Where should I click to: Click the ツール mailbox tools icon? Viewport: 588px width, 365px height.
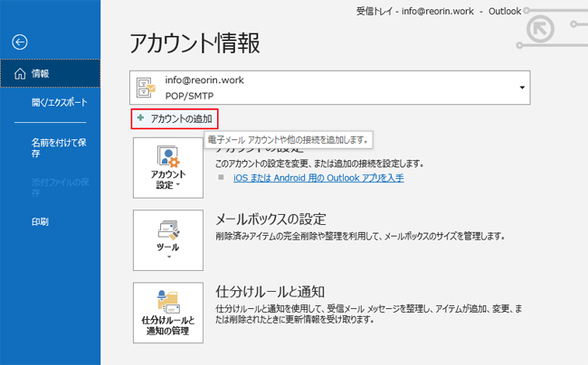tap(168, 229)
